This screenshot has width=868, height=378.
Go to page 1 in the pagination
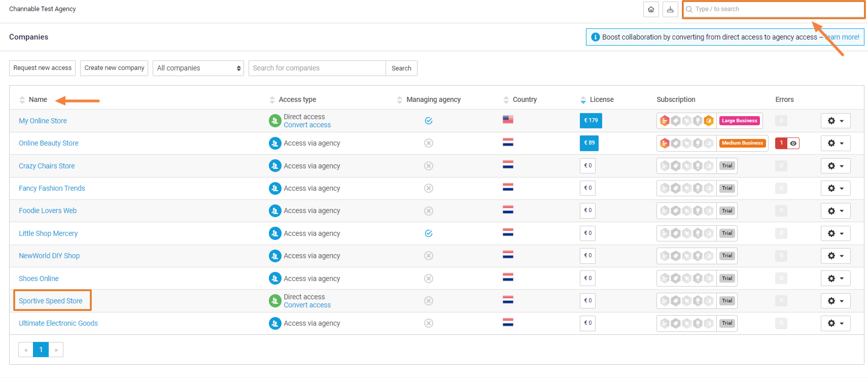[41, 350]
